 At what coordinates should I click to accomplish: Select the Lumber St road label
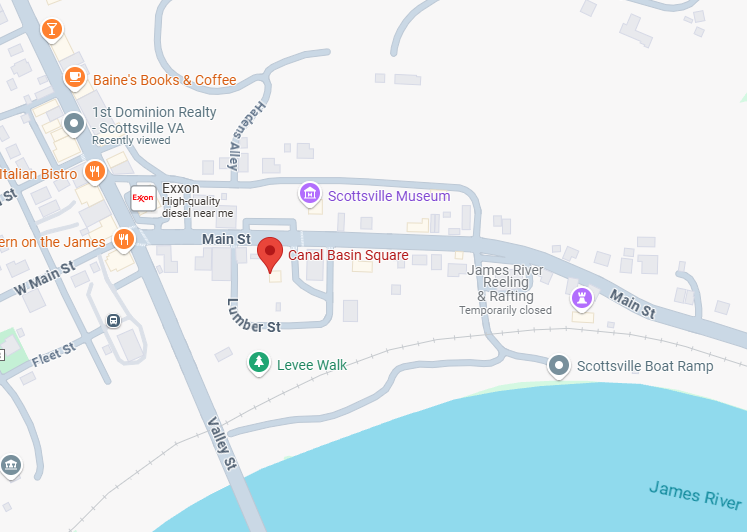click(x=252, y=316)
